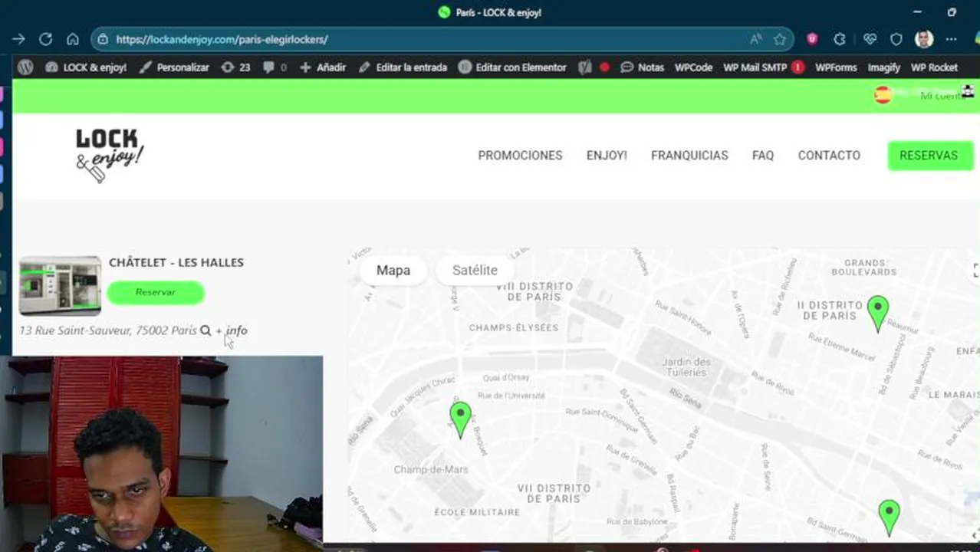The width and height of the screenshot is (980, 552).
Task: Click address text 13 Rue Saint-Sauveur
Action: pos(108,330)
